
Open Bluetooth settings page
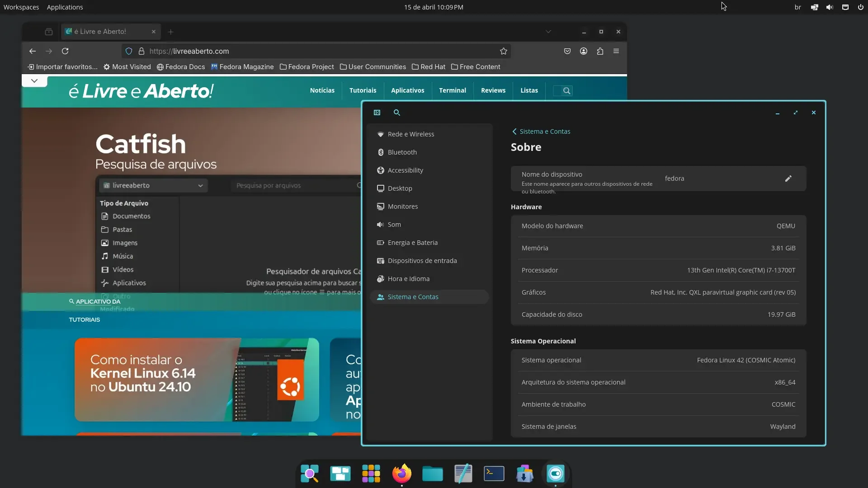coord(429,152)
